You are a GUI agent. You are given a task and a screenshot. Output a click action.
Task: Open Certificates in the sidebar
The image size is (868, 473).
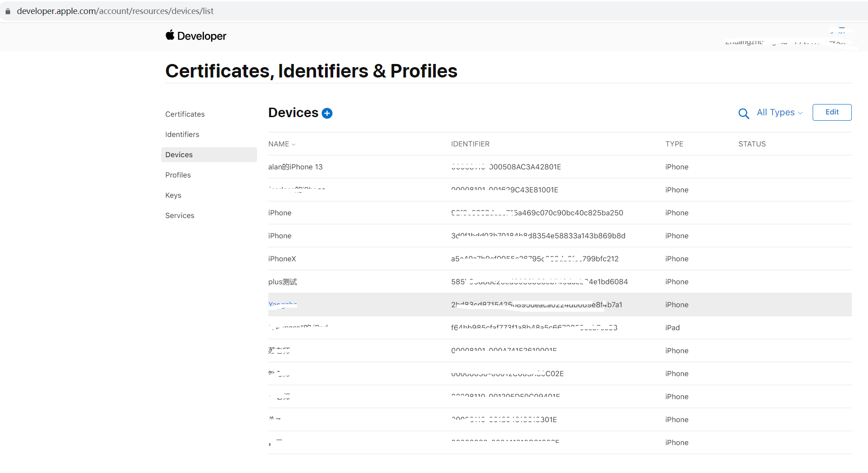pos(185,114)
